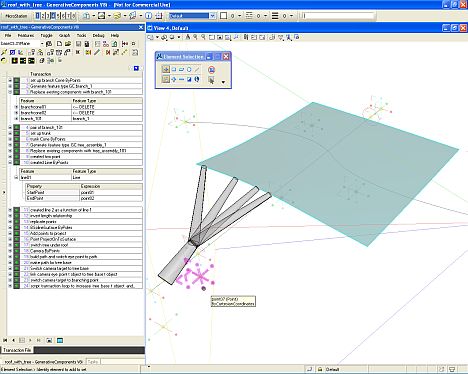468x374 pixels.
Task: Click the black floppy Save As icon
Action: [87, 44]
